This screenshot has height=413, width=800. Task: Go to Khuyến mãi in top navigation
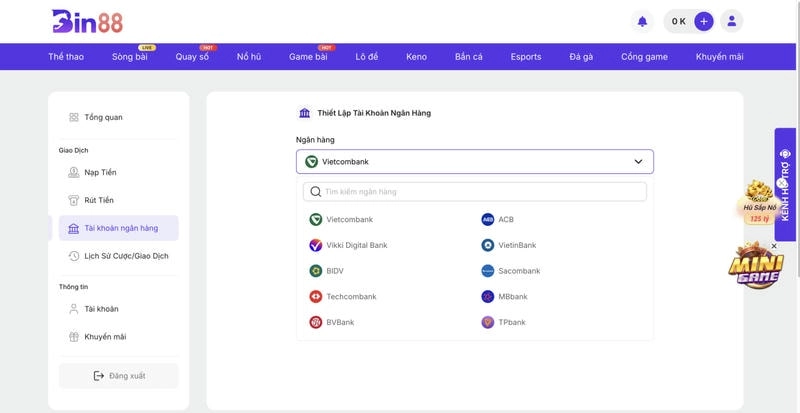719,57
